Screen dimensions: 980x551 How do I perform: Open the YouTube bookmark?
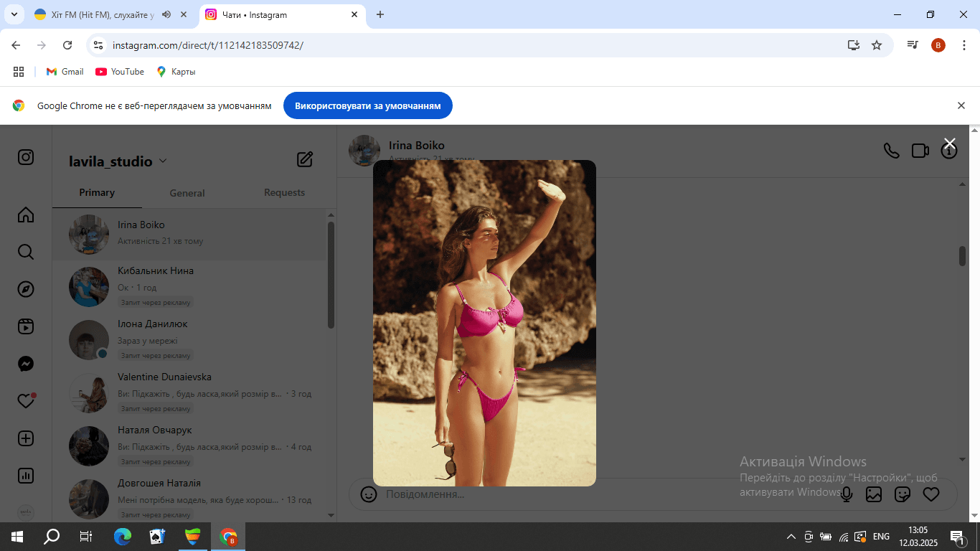120,72
